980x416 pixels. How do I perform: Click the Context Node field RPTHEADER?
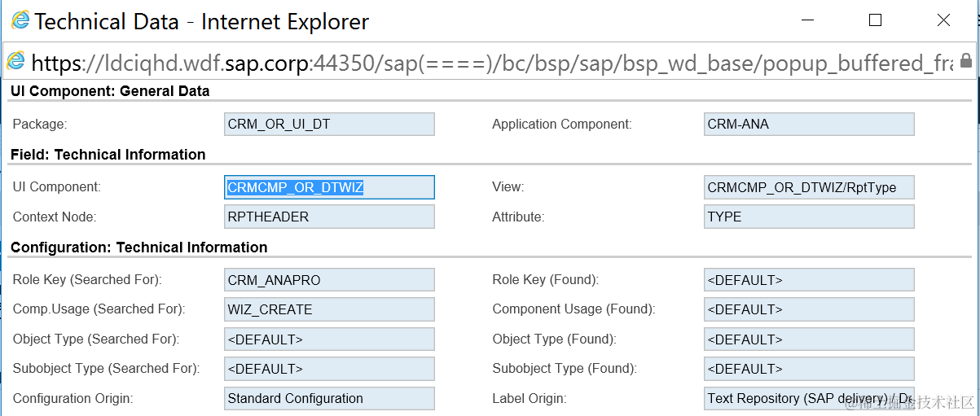329,217
